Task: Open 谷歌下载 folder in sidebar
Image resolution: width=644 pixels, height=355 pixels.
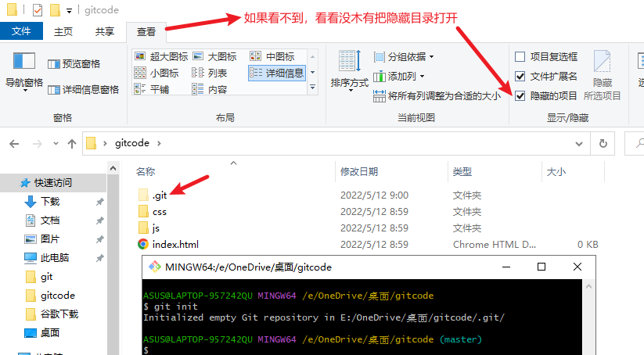Action: click(59, 314)
